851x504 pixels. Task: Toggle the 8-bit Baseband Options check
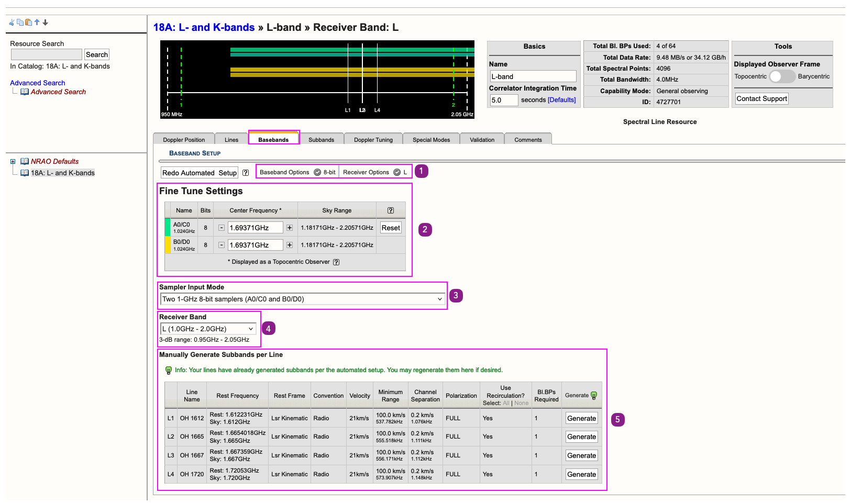317,172
